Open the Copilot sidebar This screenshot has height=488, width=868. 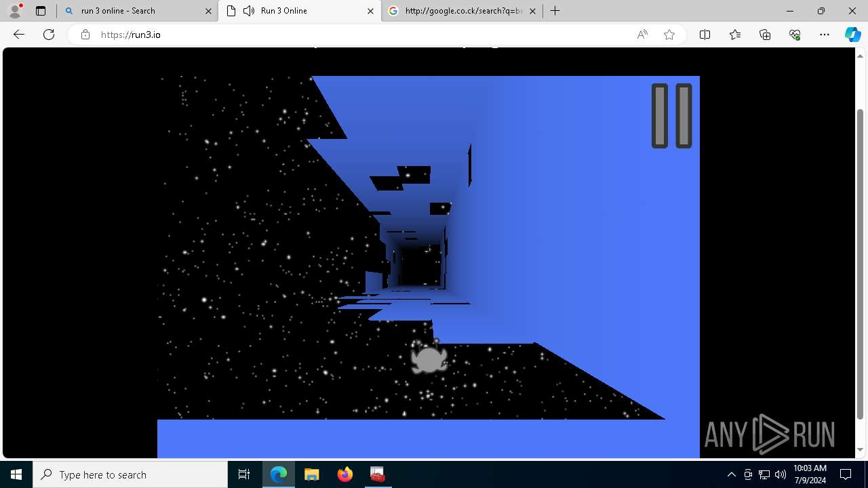click(x=852, y=35)
